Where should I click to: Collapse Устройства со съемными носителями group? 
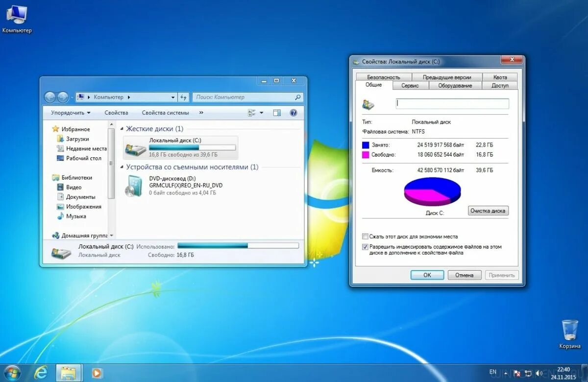click(x=122, y=167)
